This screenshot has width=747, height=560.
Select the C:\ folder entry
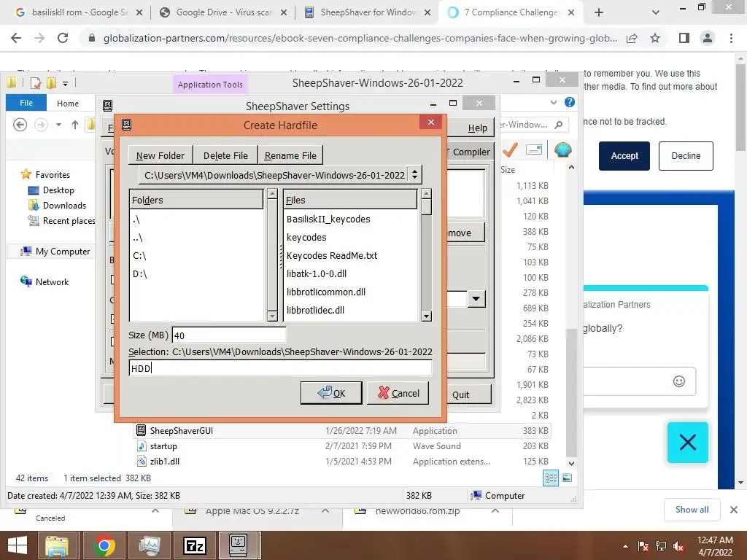(x=139, y=256)
